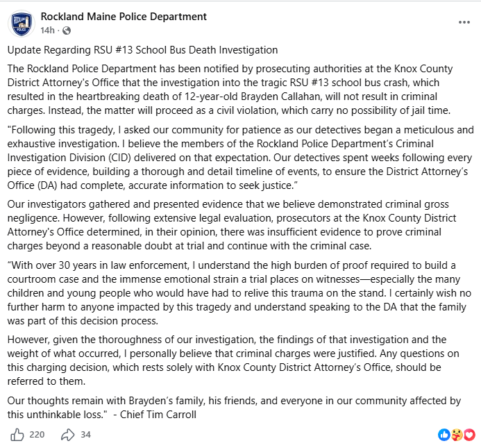View the 34 shares count
Image resolution: width=481 pixels, height=448 pixels.
pos(85,435)
